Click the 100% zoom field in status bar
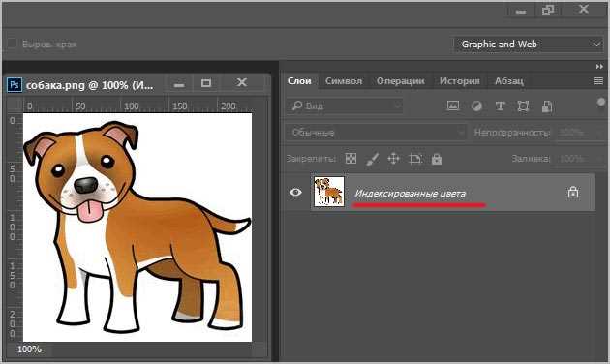This screenshot has height=364, width=610. pyautogui.click(x=29, y=349)
